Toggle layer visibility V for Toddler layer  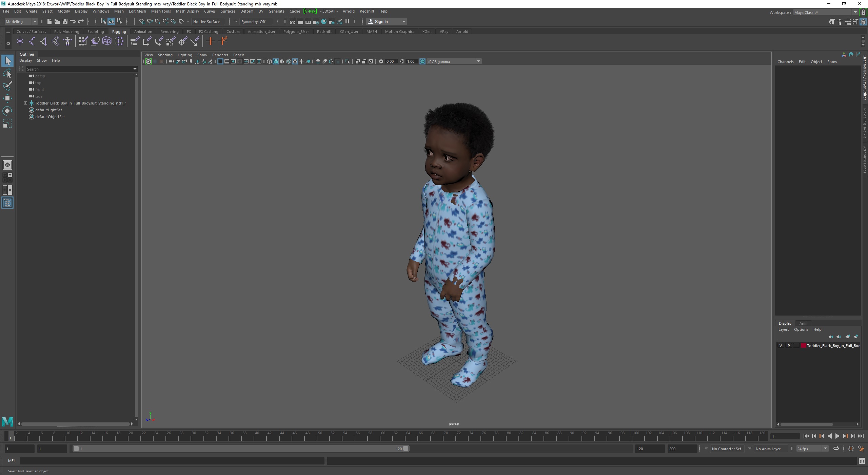pyautogui.click(x=781, y=346)
